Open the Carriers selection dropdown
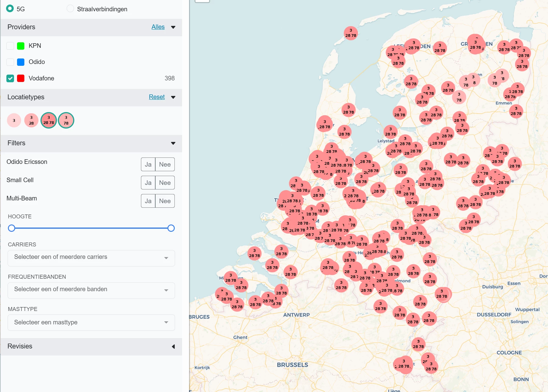The height and width of the screenshot is (392, 548). pos(91,258)
